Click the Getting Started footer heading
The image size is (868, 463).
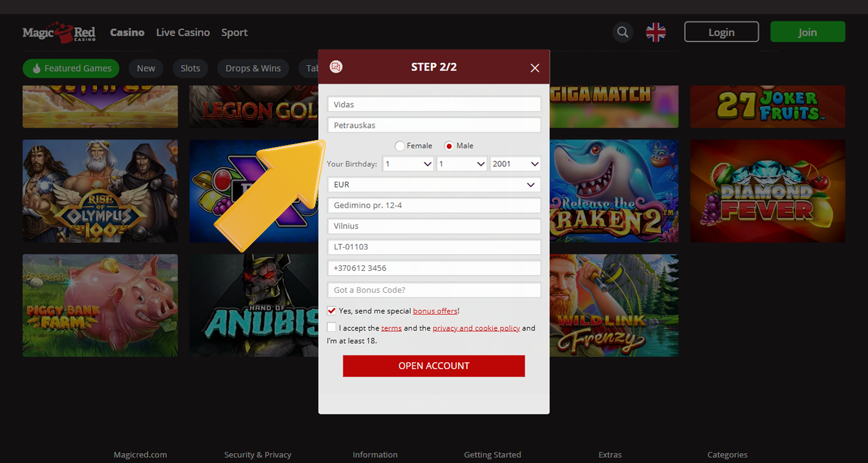[492, 455]
